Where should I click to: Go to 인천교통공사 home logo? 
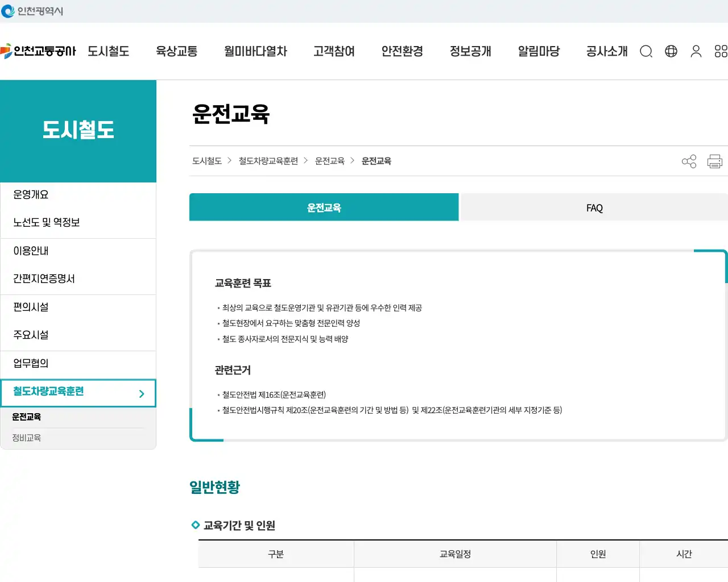(38, 51)
